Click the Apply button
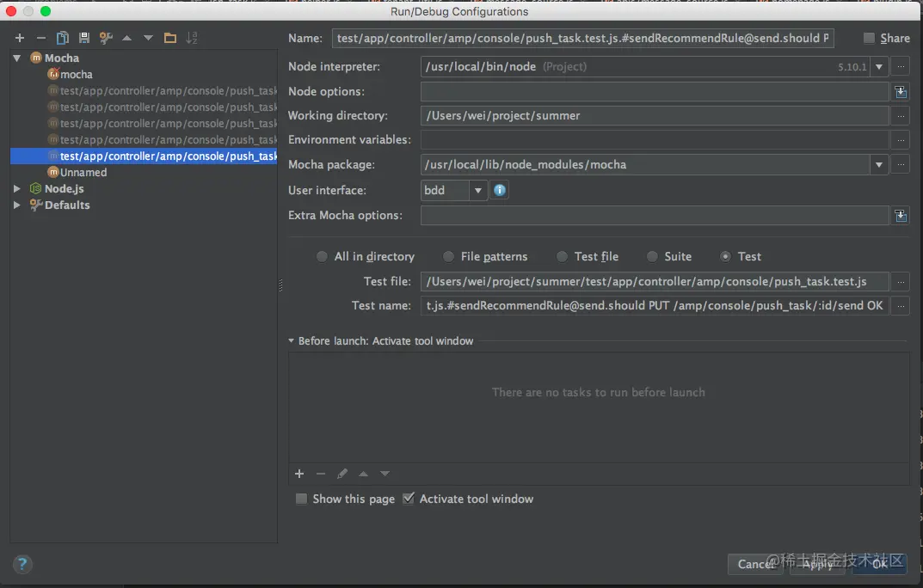This screenshot has width=923, height=588. click(818, 565)
